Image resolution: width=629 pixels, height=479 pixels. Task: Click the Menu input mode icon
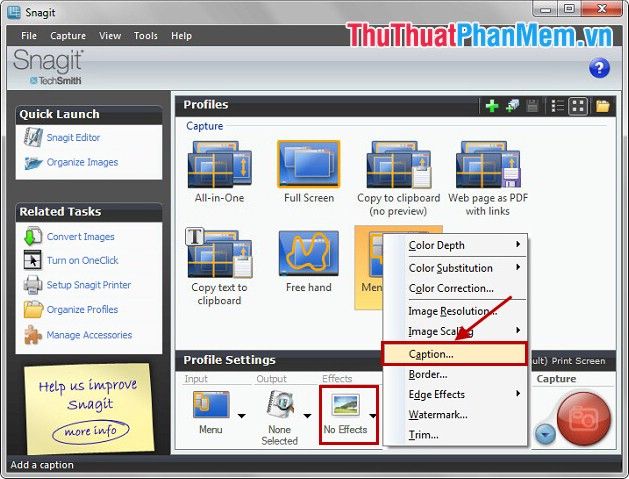pyautogui.click(x=211, y=405)
